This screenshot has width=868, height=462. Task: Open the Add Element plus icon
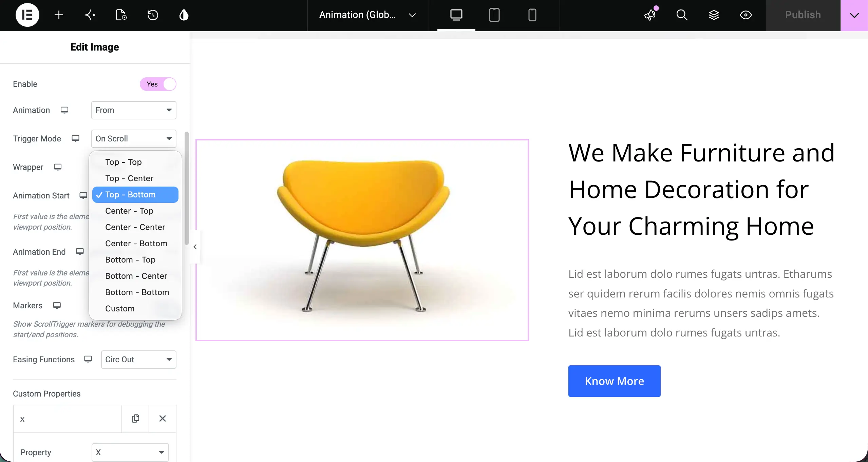[59, 15]
